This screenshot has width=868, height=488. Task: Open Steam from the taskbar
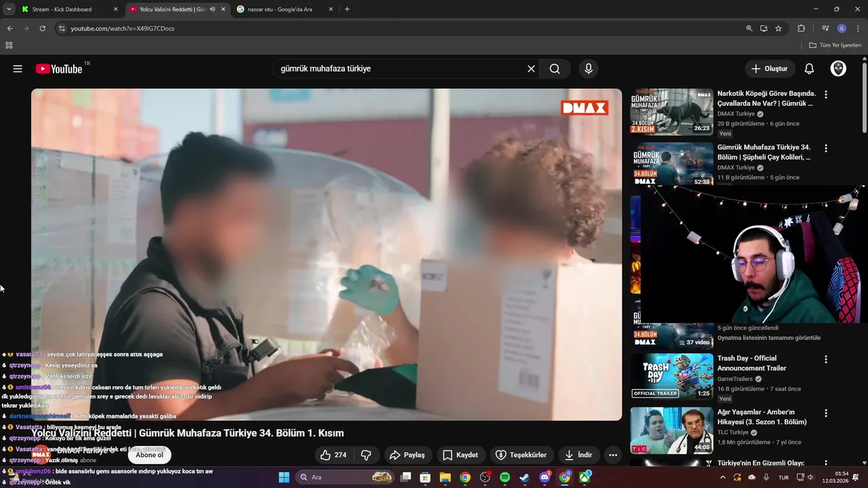coord(524,477)
